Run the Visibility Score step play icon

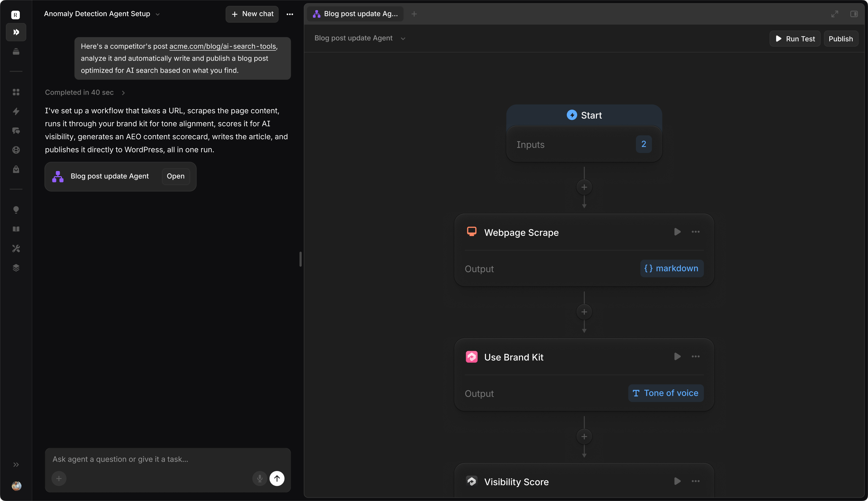[677, 481]
